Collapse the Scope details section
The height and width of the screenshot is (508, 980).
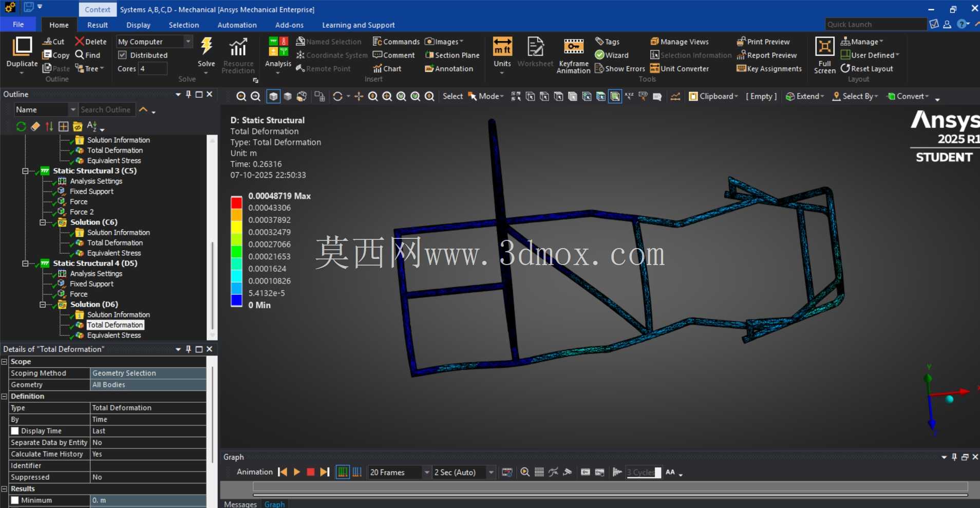4,362
